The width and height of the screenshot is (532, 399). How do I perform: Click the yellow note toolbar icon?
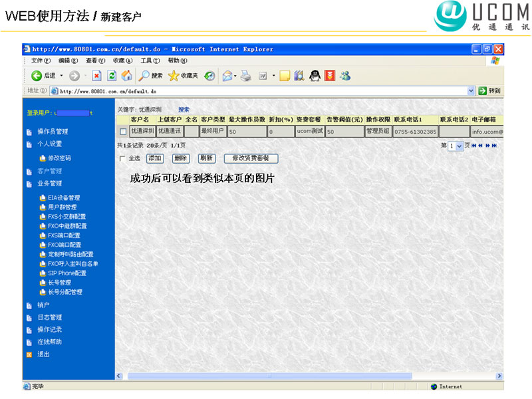click(285, 76)
